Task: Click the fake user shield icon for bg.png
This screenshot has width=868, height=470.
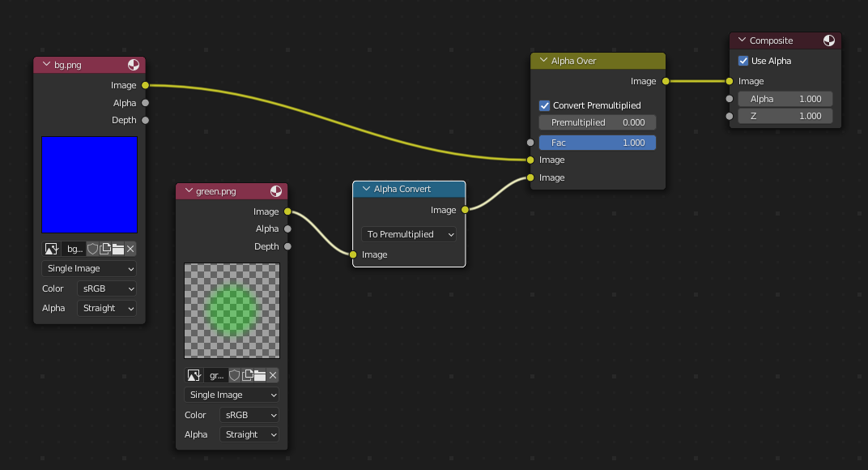Action: pos(92,249)
